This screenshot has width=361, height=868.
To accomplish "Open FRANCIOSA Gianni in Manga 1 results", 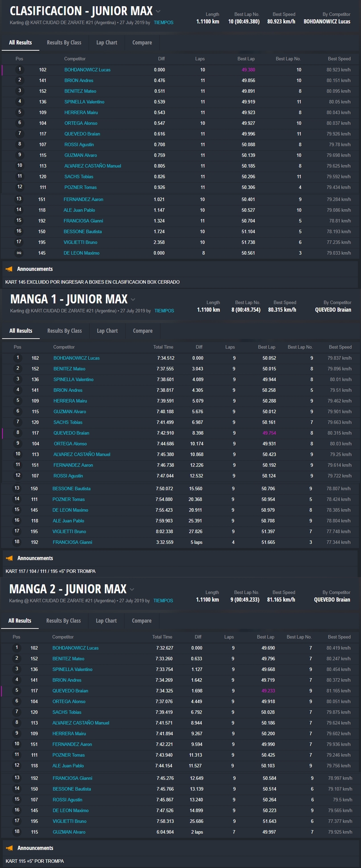I will [72, 542].
